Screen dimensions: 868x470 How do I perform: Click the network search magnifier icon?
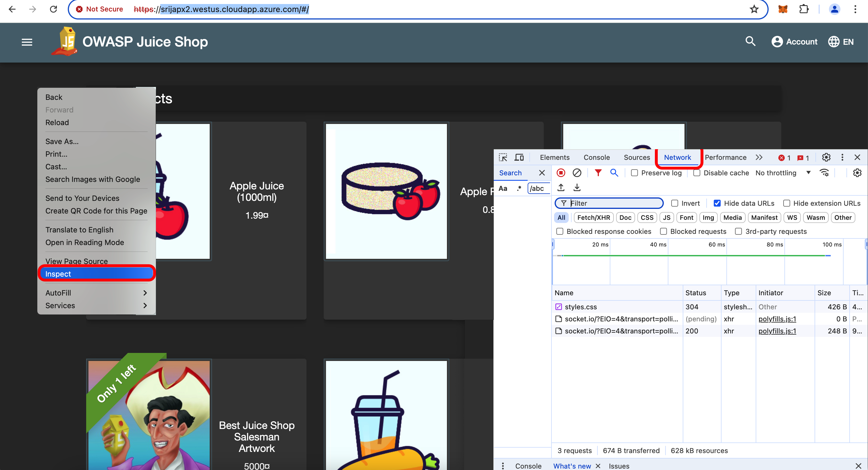click(x=614, y=173)
